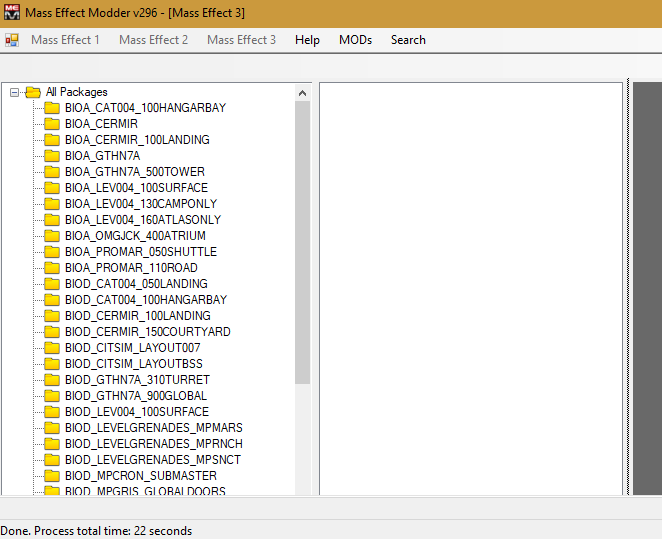
Task: Select the BIOD_GTHN7A_310TURRET package
Action: (137, 380)
